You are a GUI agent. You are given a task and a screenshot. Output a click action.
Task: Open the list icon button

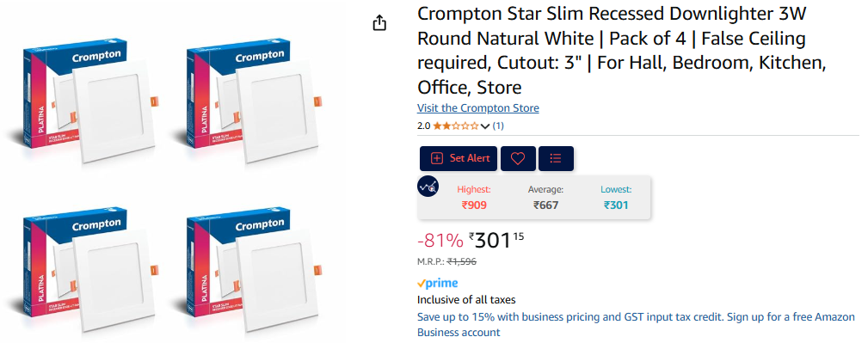coord(556,159)
